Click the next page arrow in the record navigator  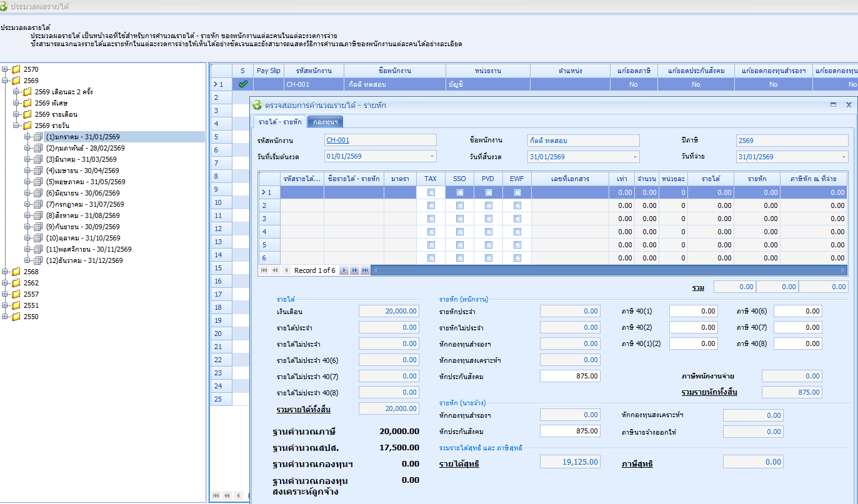354,270
